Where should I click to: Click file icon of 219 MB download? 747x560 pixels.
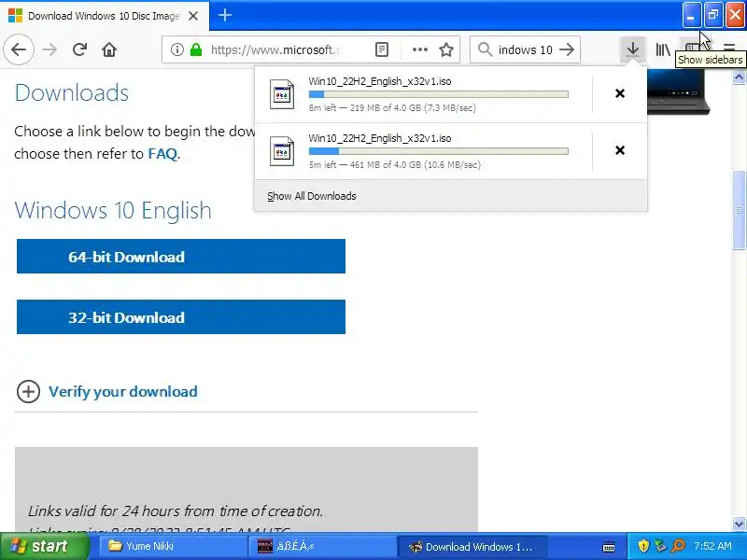282,94
